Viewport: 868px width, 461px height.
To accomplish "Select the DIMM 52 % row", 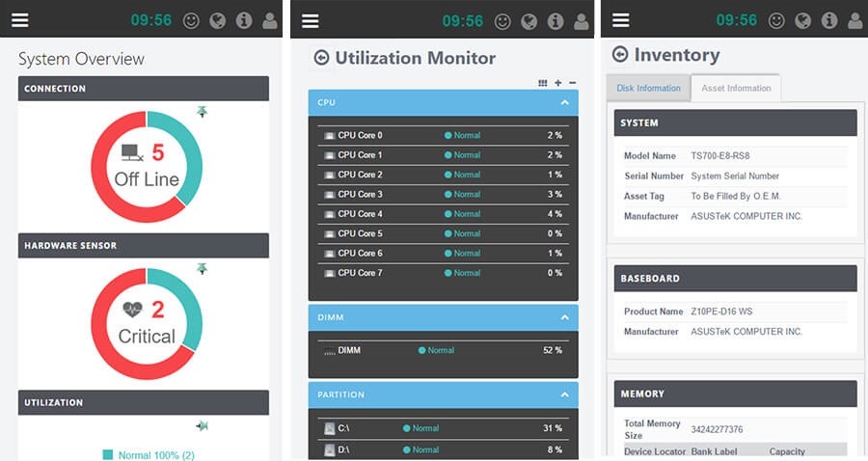I will [x=444, y=350].
